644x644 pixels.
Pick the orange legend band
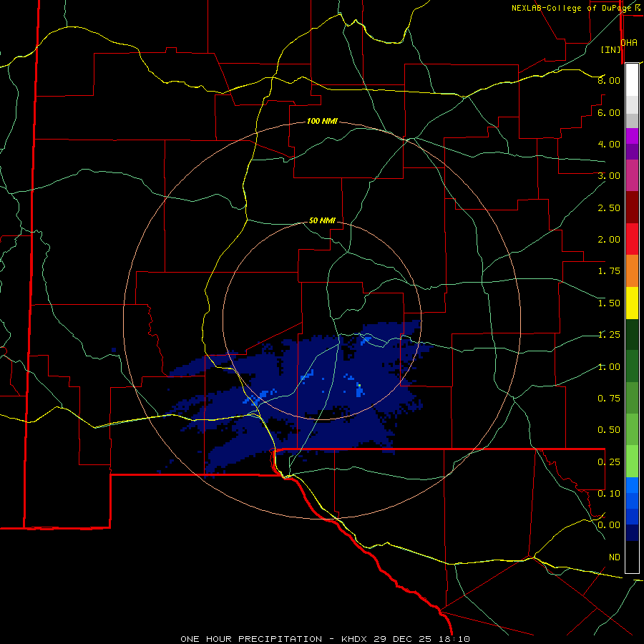point(632,270)
